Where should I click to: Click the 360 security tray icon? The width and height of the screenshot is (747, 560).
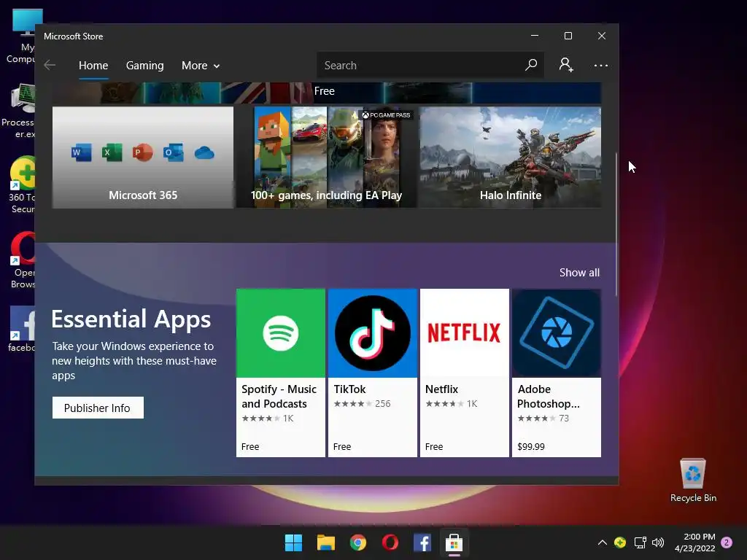coord(620,542)
